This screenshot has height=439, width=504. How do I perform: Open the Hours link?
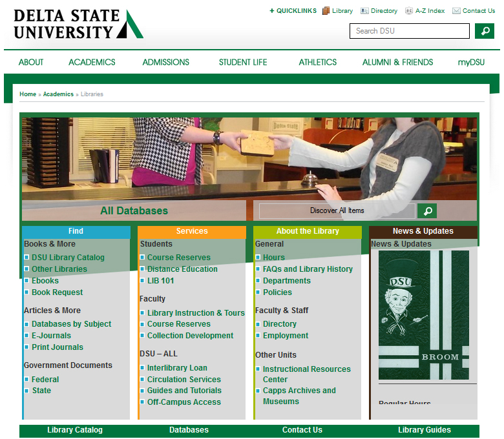click(274, 258)
